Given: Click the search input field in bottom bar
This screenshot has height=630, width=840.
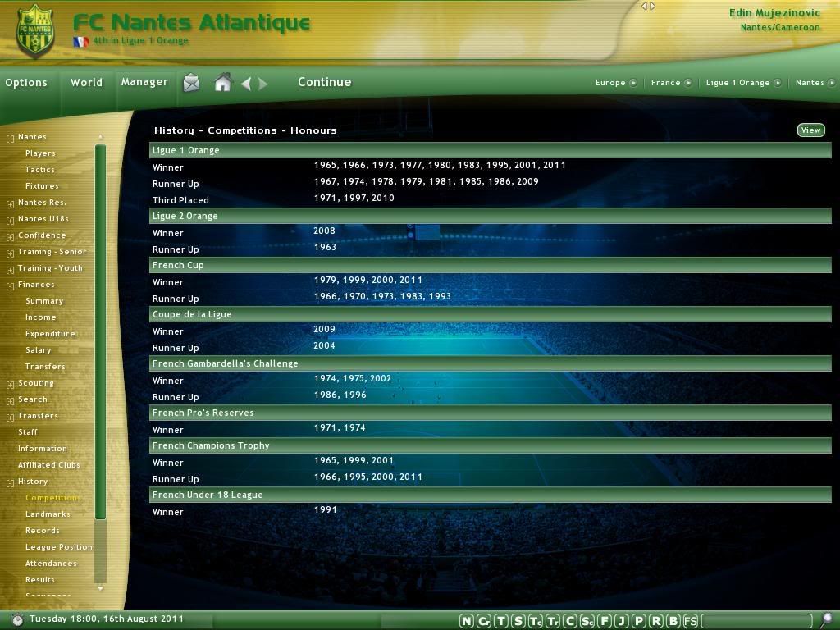Looking at the screenshot, I should (x=757, y=621).
